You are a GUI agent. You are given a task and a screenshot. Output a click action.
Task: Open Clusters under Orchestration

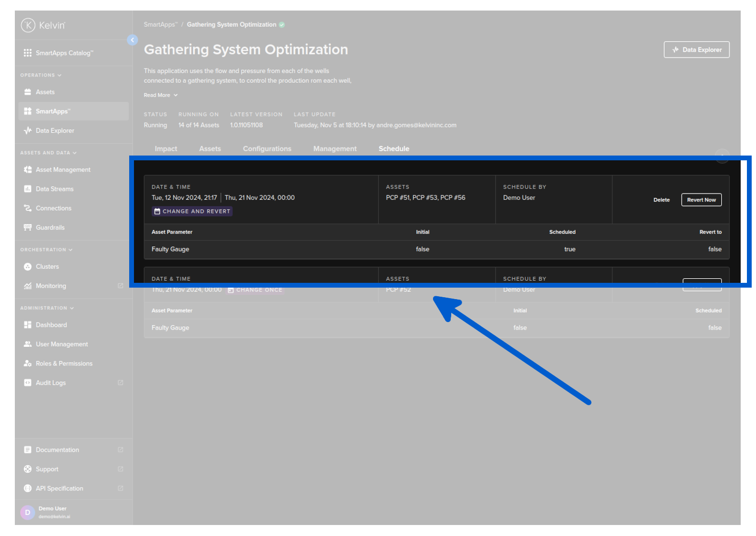pyautogui.click(x=47, y=267)
